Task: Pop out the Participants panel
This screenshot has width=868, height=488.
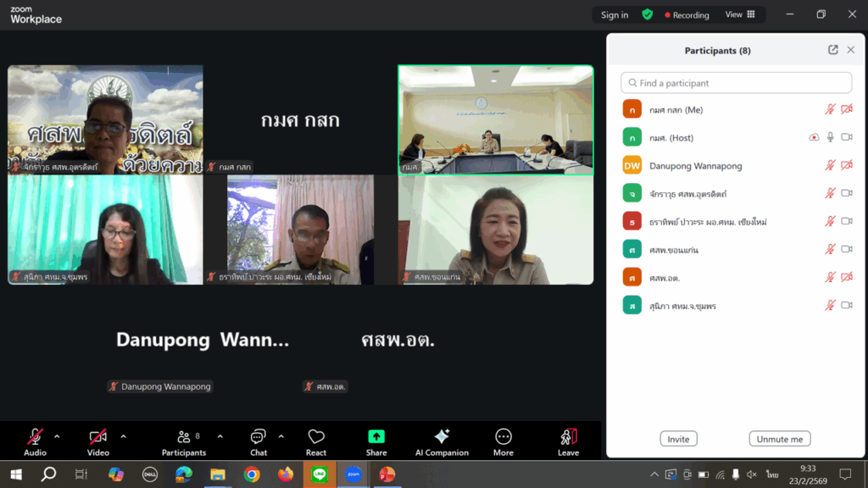Action: (833, 50)
